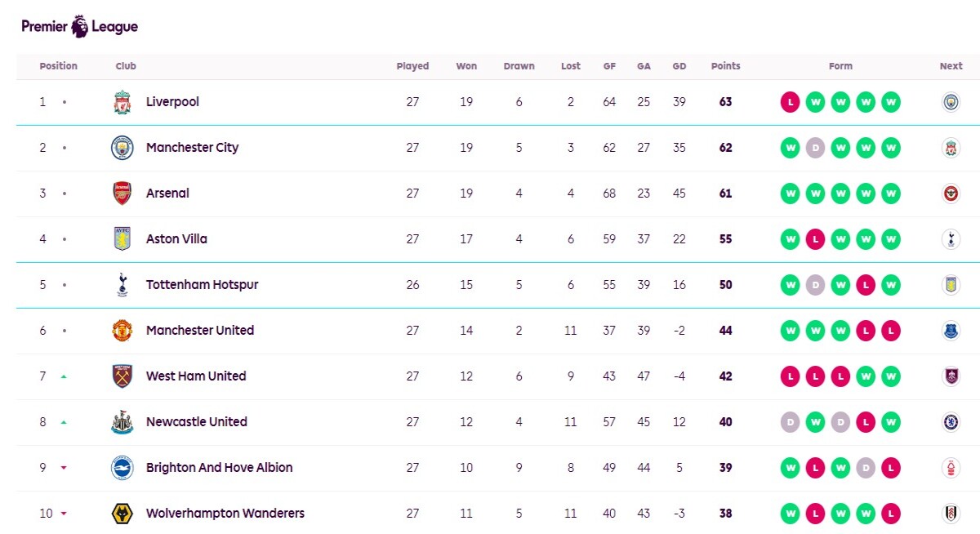Open Arsenal's next fixture Brentford badge

[x=951, y=194]
